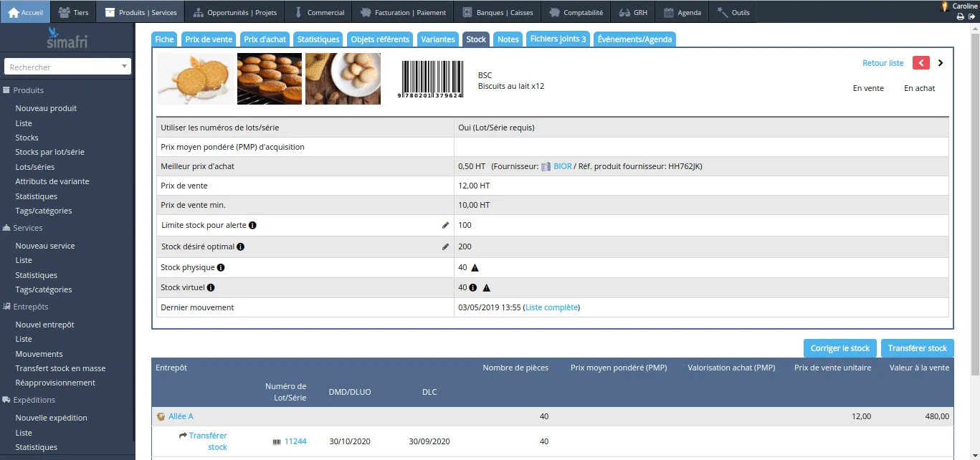
Task: Click the info icon next to Stock physique
Action: [x=221, y=267]
